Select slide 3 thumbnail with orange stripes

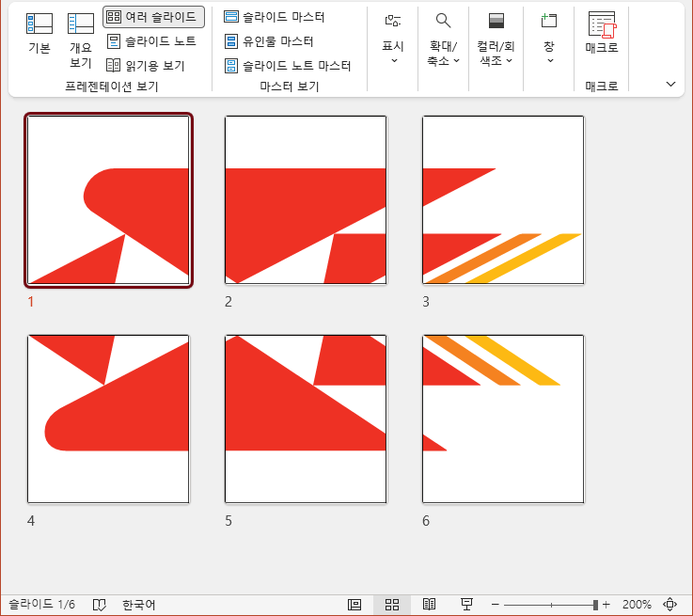[x=503, y=199]
